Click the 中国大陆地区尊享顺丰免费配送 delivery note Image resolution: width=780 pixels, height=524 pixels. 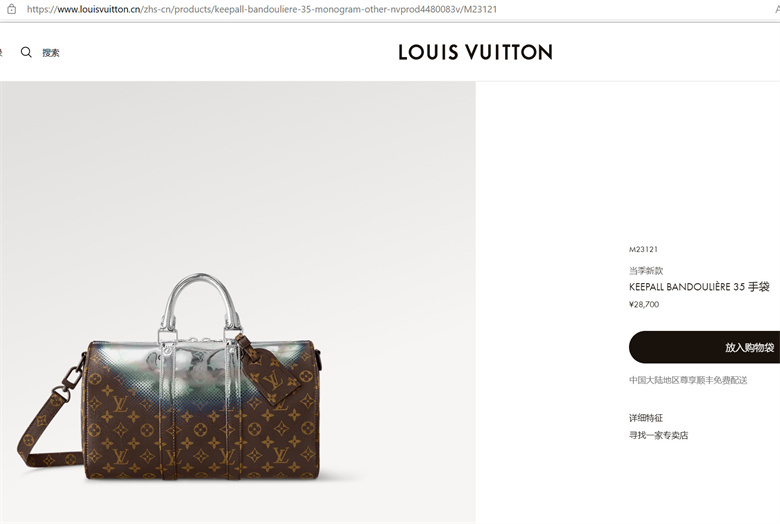pos(688,380)
